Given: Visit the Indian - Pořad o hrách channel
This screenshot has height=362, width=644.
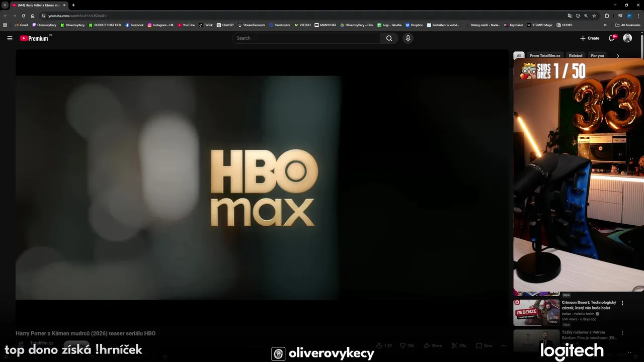Looking at the screenshot, I should 578,314.
